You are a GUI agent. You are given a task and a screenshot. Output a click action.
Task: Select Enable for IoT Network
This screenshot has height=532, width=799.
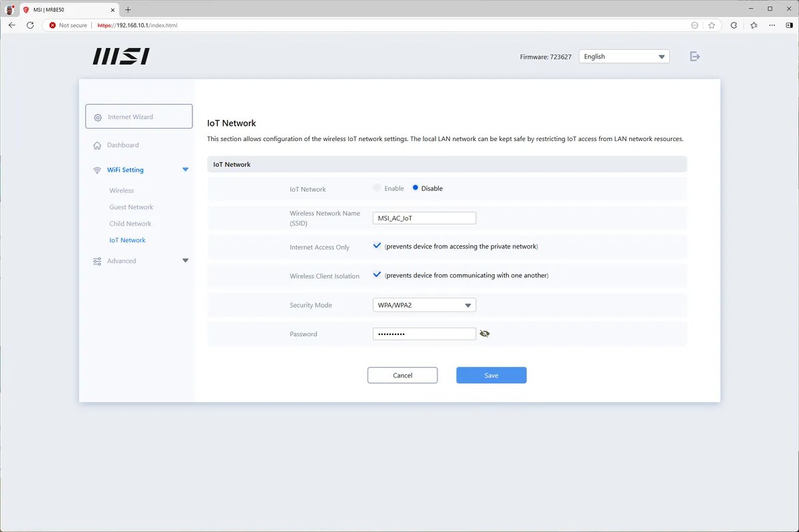(x=377, y=188)
